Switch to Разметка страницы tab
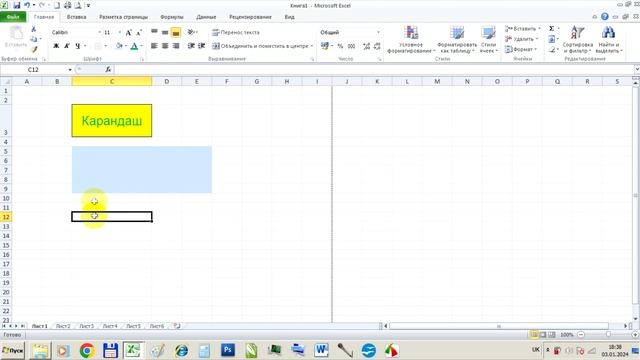640x360 pixels. click(123, 17)
